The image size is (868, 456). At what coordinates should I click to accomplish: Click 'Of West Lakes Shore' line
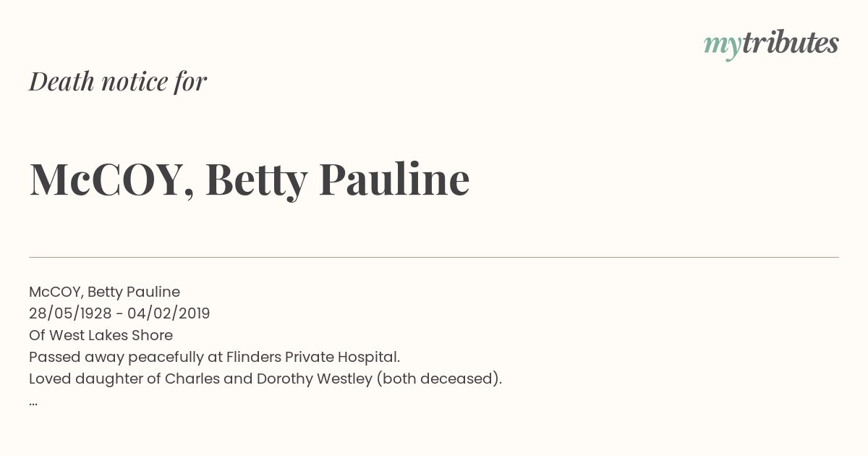pos(101,335)
